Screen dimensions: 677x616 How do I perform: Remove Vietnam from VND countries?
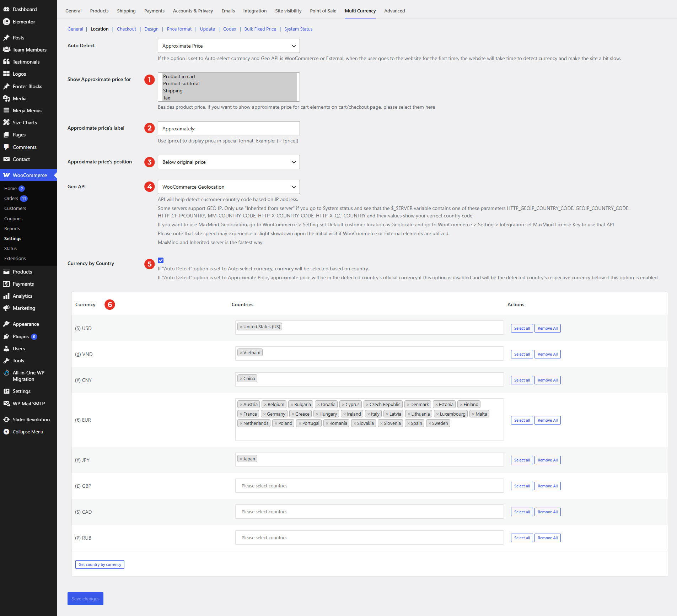coord(241,353)
